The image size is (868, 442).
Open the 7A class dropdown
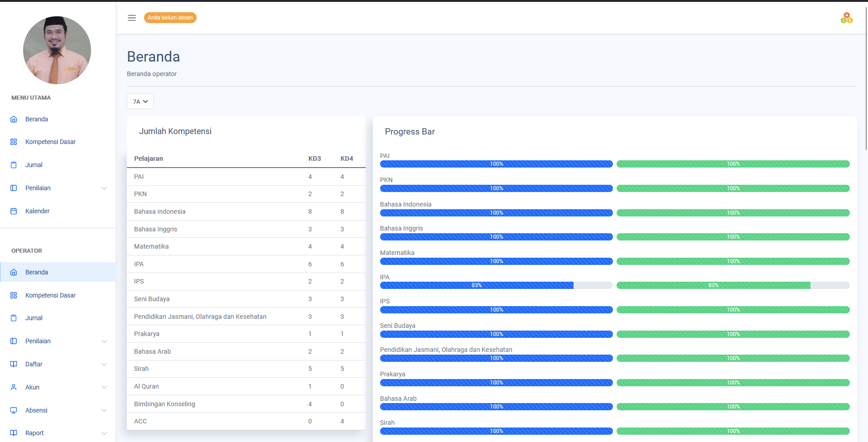point(140,101)
